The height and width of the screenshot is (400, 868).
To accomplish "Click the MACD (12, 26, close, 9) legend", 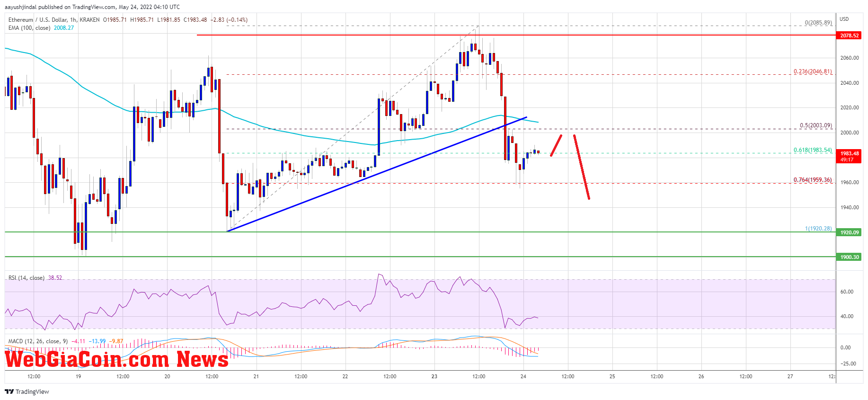I will click(x=38, y=341).
